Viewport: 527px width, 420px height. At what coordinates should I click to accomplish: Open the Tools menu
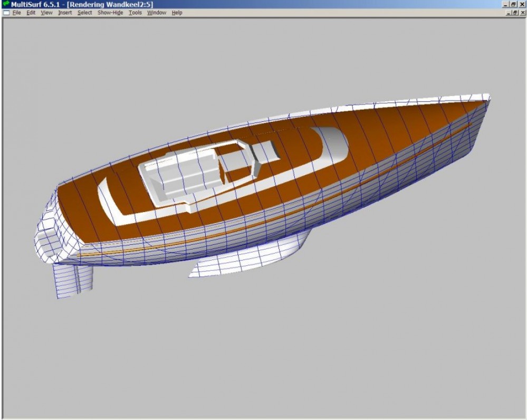pos(135,13)
